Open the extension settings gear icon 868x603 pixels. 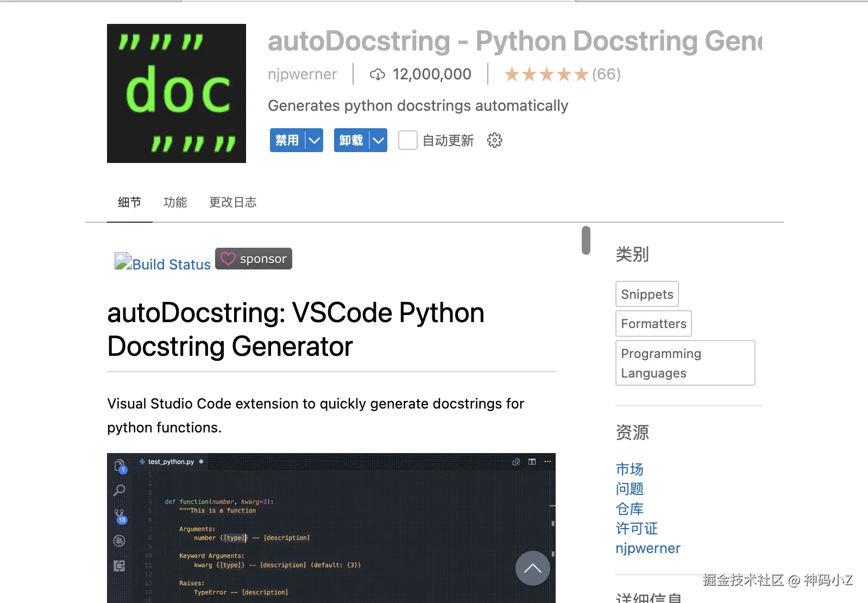tap(494, 140)
